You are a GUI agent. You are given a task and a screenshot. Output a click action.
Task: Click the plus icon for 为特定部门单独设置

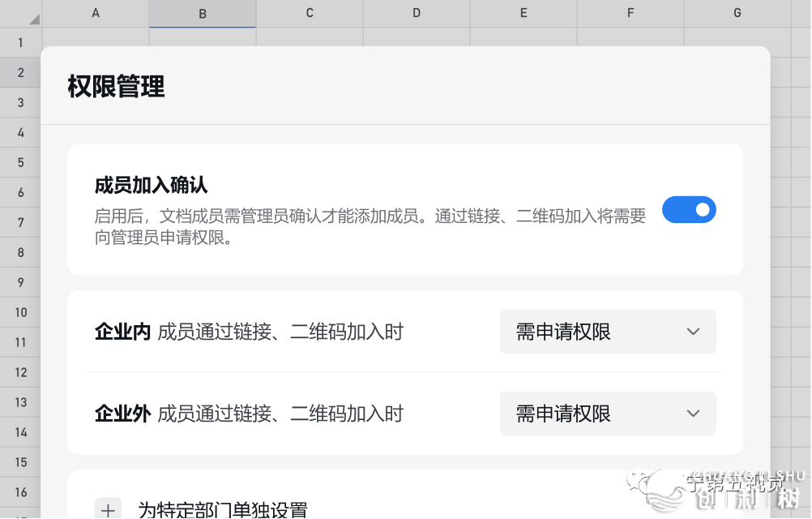point(108,510)
